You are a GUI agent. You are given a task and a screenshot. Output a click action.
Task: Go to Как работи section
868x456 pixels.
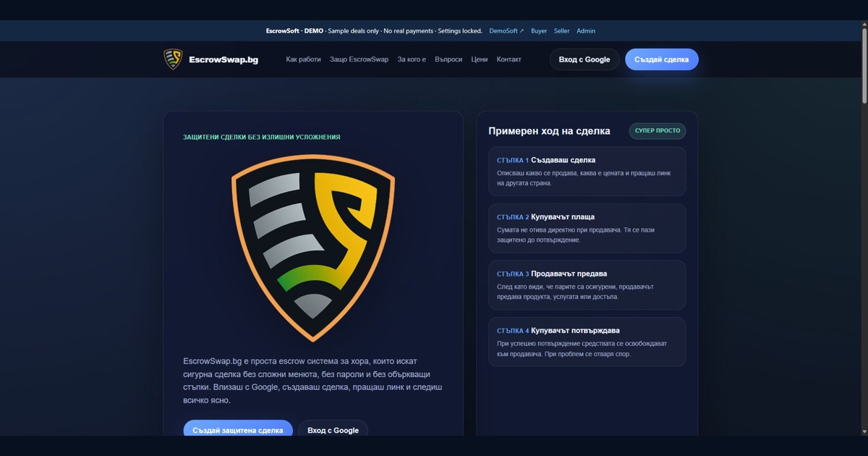304,59
